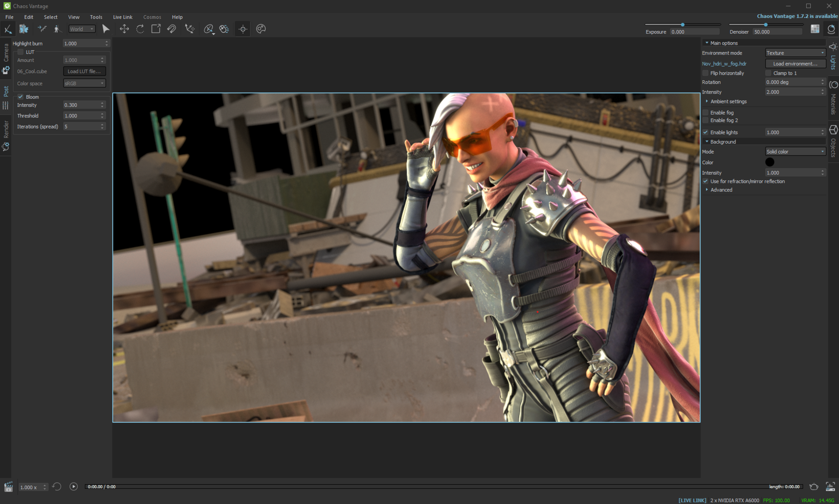Click the mouse speed icon
The width and height of the screenshot is (839, 504).
coord(224,29)
